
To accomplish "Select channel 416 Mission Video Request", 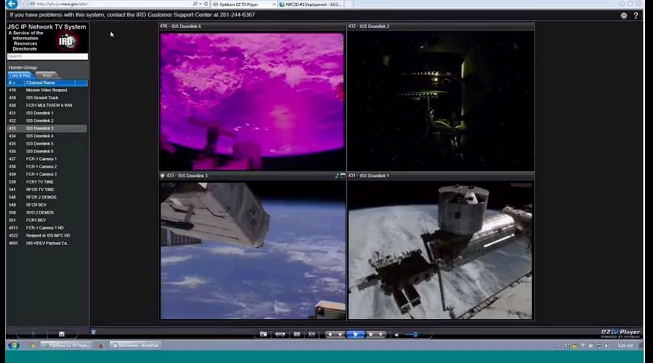I will coord(47,90).
